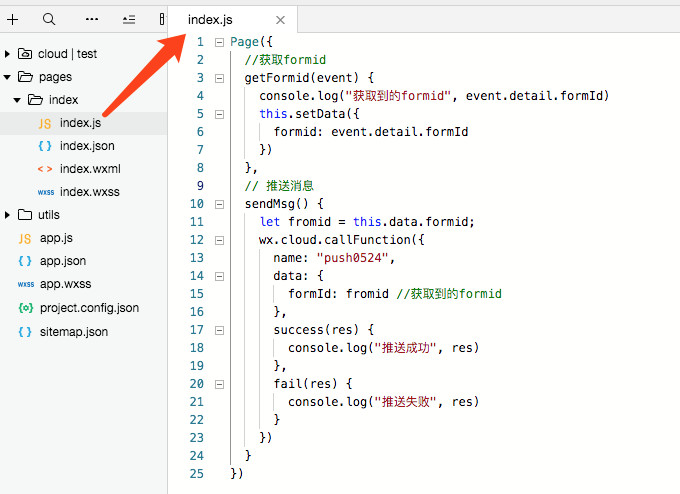
Task: Click the cloud folder icon
Action: (25, 54)
